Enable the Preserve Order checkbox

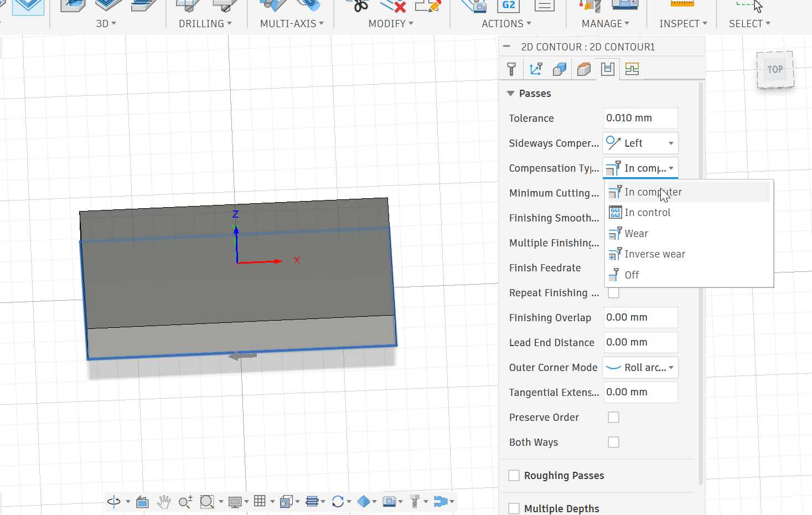coord(613,418)
